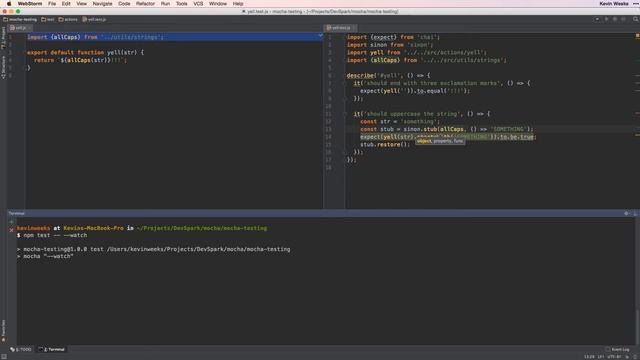Image resolution: width=640 pixels, height=360 pixels.
Task: Open the Event Log at bottom right
Action: pos(617,349)
